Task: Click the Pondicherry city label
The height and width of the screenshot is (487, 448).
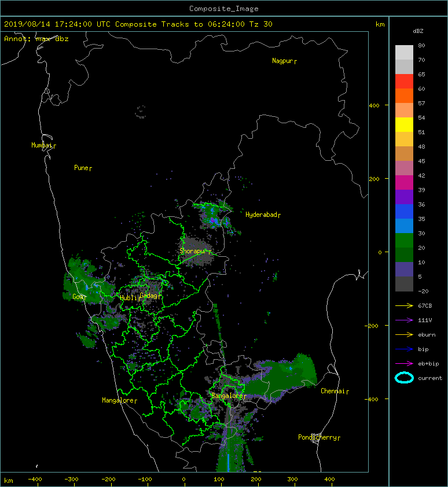Action: pyautogui.click(x=317, y=437)
